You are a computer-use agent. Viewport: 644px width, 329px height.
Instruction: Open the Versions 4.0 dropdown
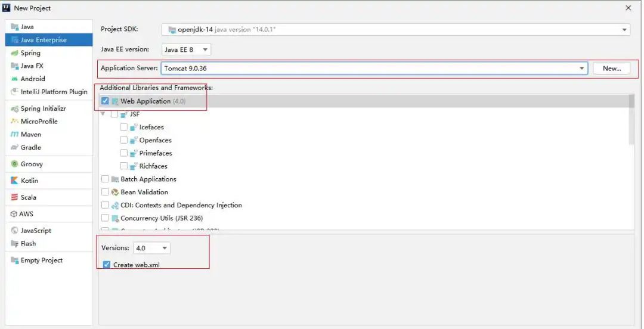click(x=151, y=248)
